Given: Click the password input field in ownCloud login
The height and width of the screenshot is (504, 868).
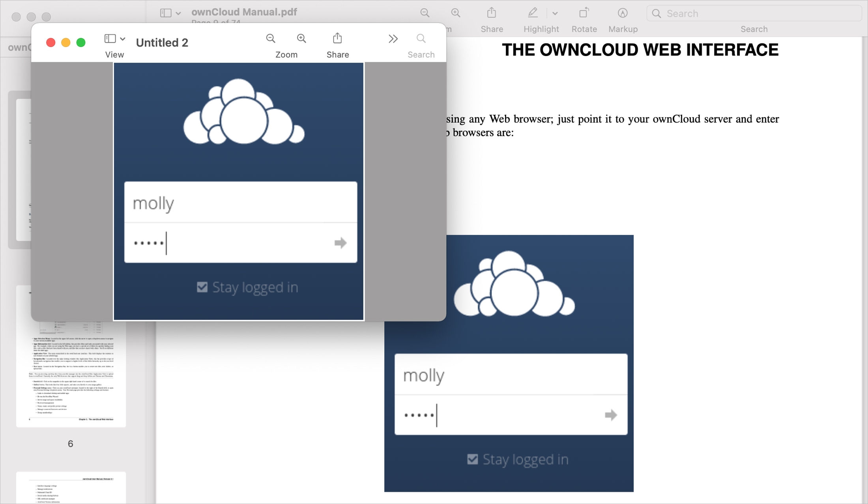Looking at the screenshot, I should (x=239, y=243).
